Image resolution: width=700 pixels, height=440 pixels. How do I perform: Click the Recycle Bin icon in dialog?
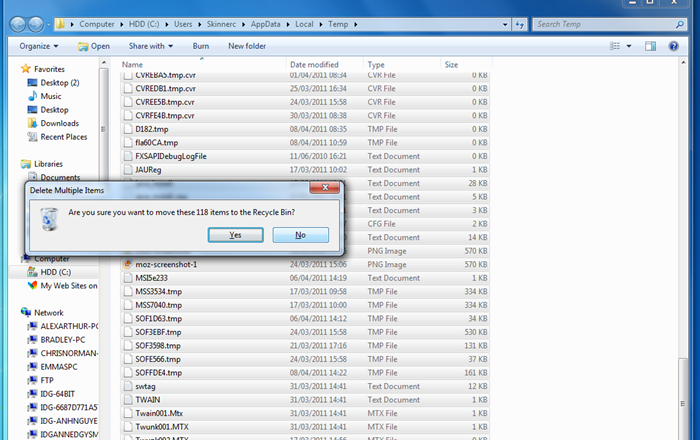[x=49, y=219]
